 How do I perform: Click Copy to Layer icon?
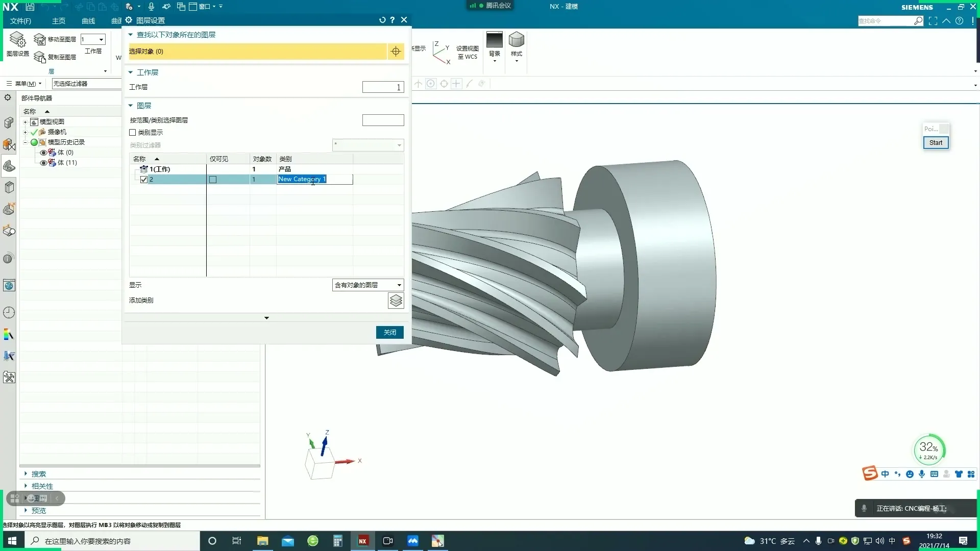pyautogui.click(x=40, y=57)
